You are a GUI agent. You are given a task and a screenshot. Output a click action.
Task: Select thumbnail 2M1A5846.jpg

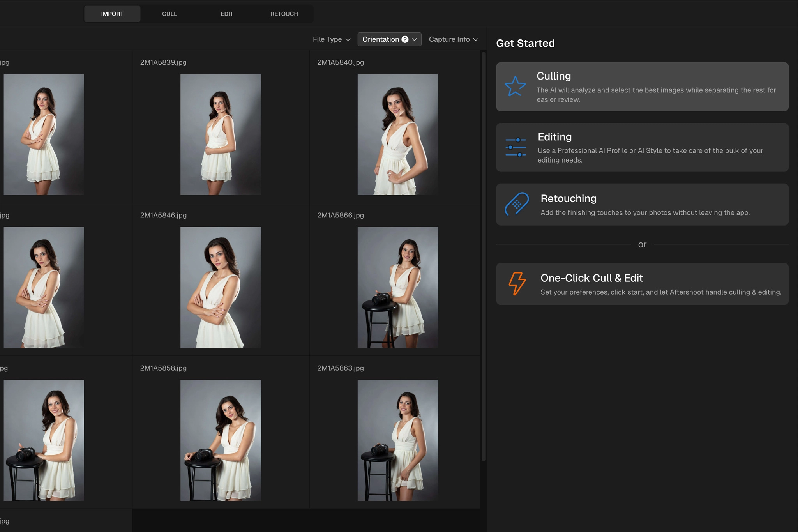221,287
